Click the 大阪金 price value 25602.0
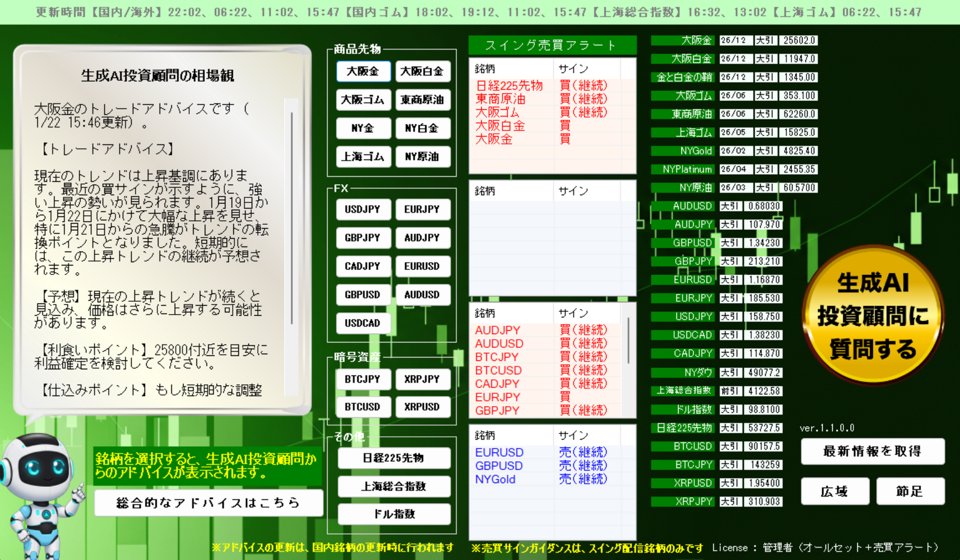Screen dimensions: 960x560 coord(799,40)
